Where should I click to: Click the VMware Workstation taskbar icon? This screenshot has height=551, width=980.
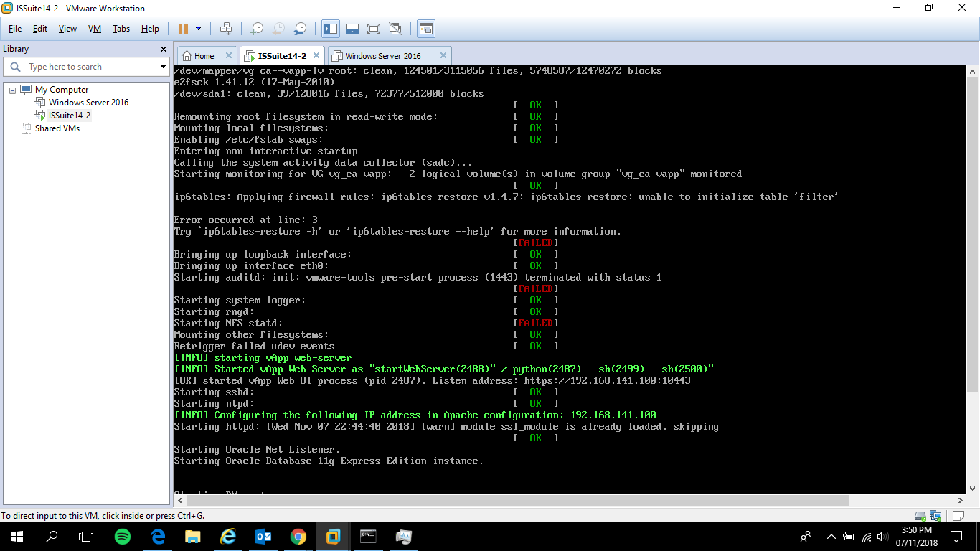coord(334,537)
